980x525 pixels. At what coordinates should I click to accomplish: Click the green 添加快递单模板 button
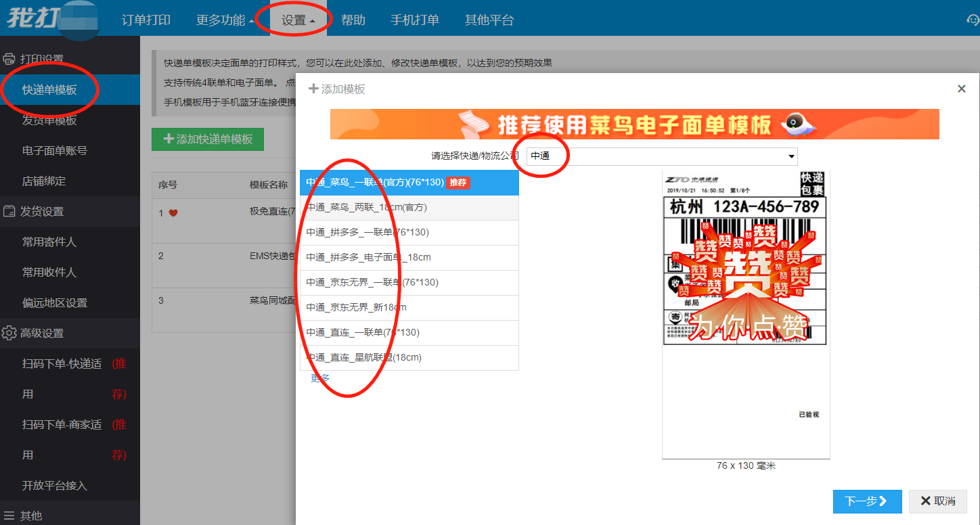[x=208, y=139]
